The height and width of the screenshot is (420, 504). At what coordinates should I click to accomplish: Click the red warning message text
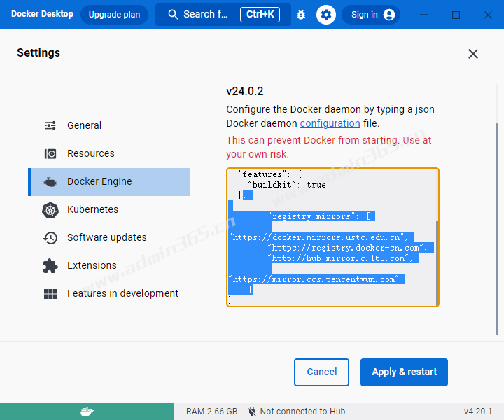(328, 147)
